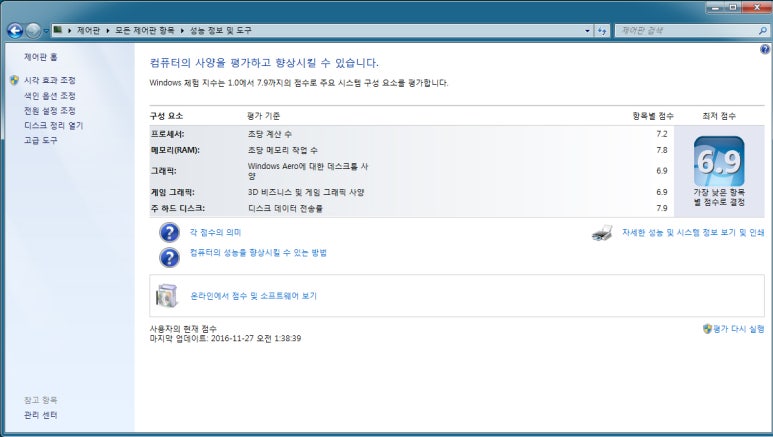Screen dimensions: 773x437
Task: Click the 초당 메모리 작업 수 description
Action: (x=282, y=150)
